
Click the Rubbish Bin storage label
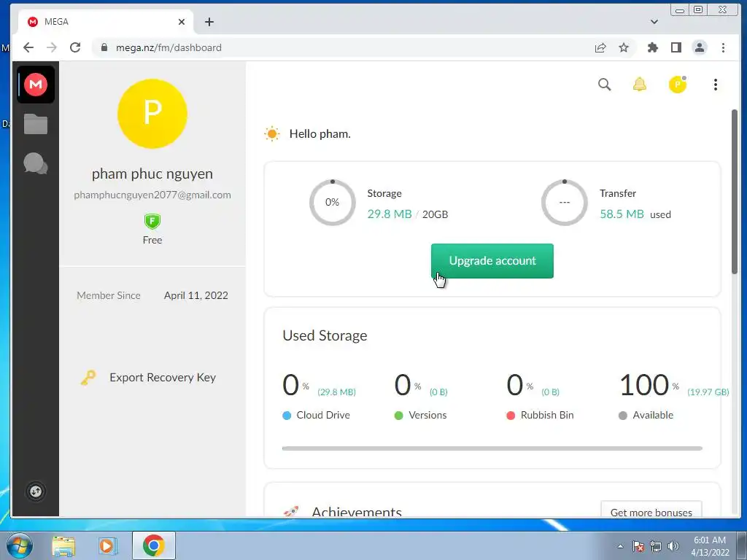(x=547, y=415)
